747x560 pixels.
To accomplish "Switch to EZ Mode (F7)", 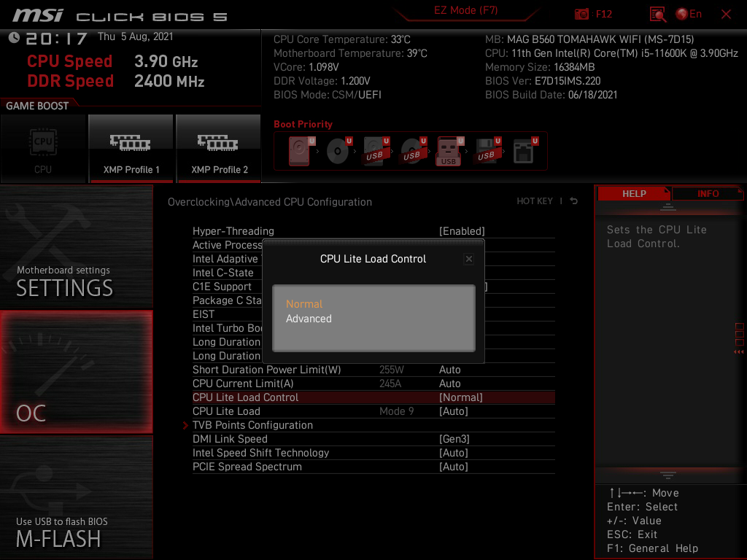I will pyautogui.click(x=466, y=10).
